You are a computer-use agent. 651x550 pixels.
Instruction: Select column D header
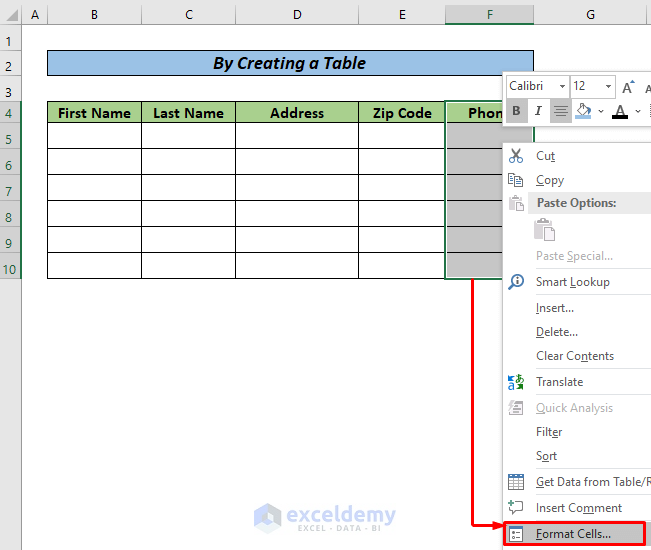click(x=297, y=15)
